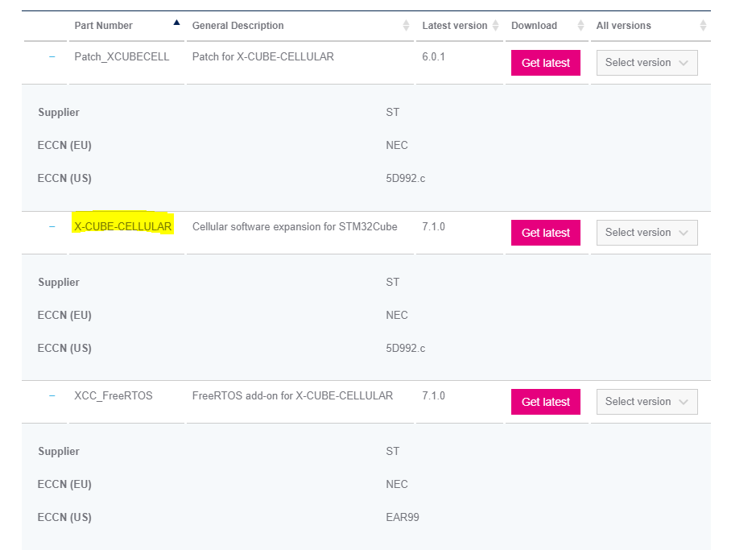Open Select version for XCC_FreeRTOS

[647, 402]
